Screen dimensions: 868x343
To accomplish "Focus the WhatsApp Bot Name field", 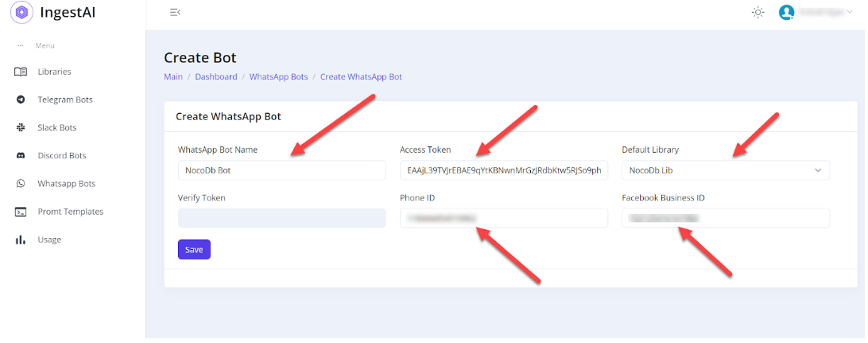I will pyautogui.click(x=281, y=170).
